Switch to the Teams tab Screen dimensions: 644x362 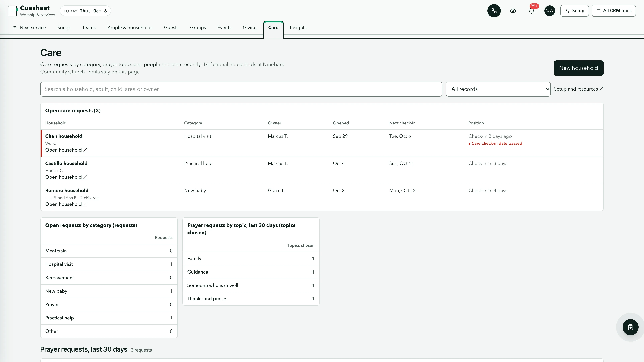pyautogui.click(x=89, y=28)
